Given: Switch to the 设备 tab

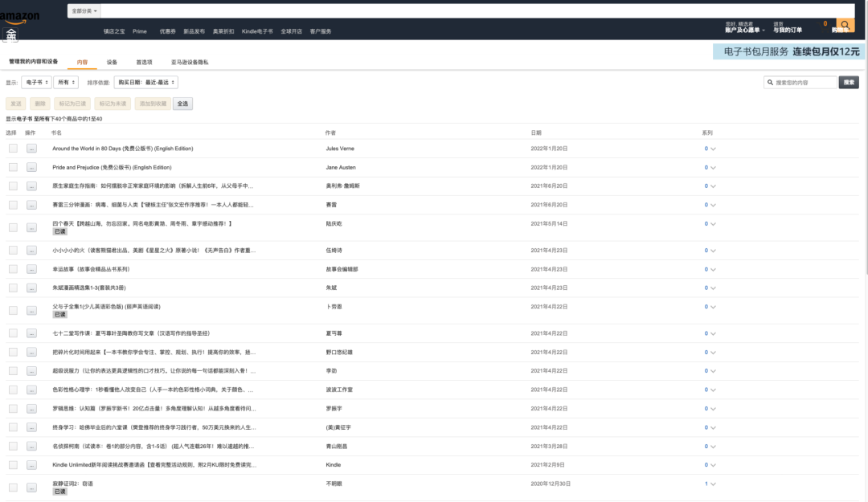Looking at the screenshot, I should point(112,62).
